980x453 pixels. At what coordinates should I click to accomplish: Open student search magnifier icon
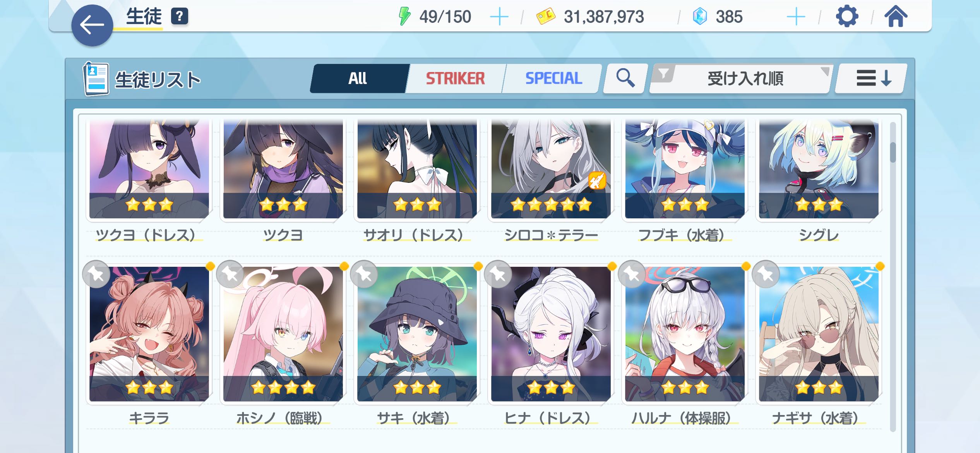tap(625, 78)
